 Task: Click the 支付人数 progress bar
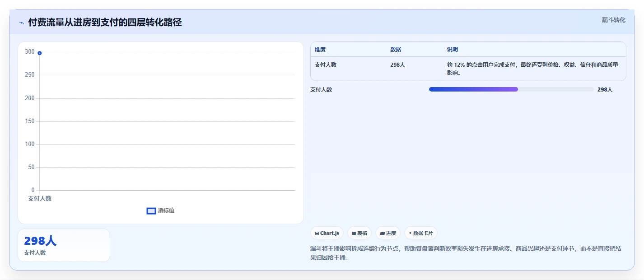tap(511, 89)
